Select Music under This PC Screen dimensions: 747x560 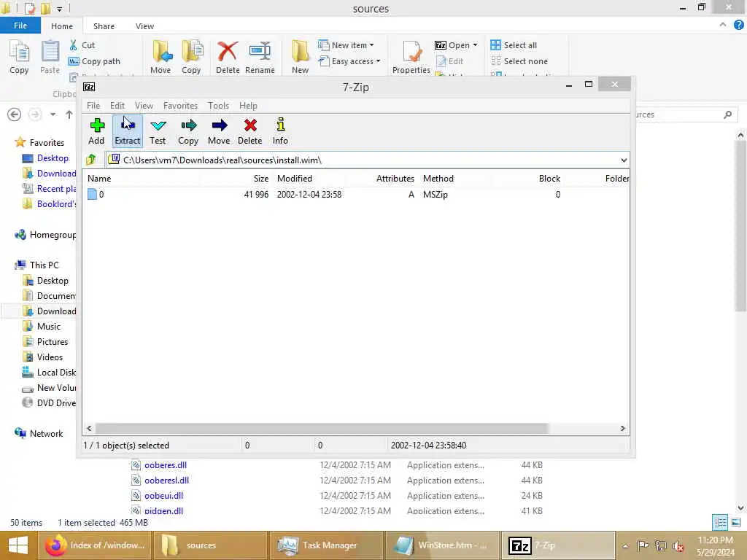(x=42, y=327)
